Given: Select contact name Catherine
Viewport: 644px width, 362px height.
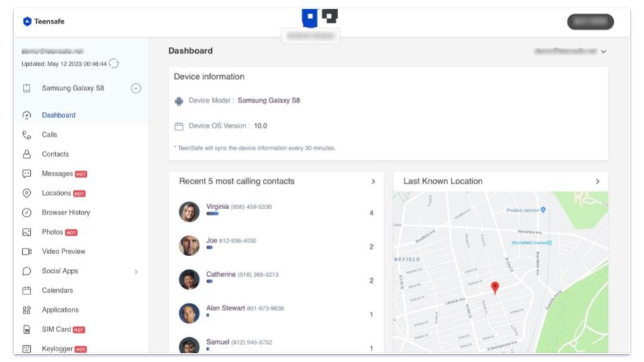Looking at the screenshot, I should point(221,274).
